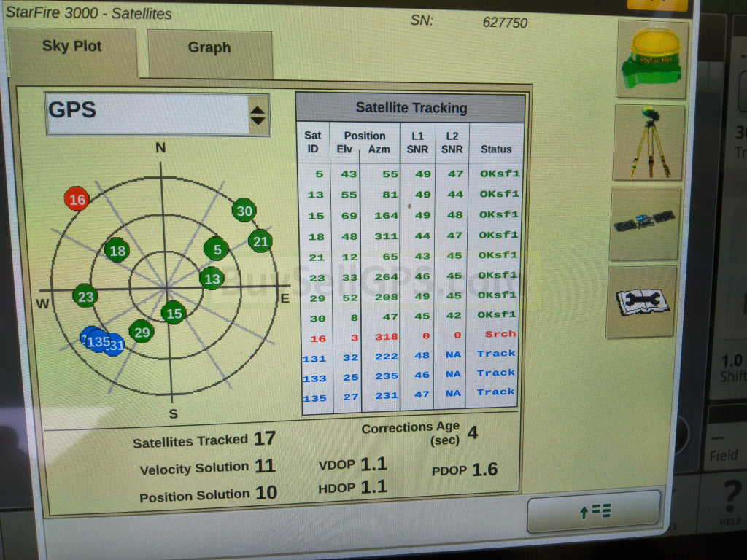Click the Corrections Age value 4
The image size is (747, 560).
[473, 432]
